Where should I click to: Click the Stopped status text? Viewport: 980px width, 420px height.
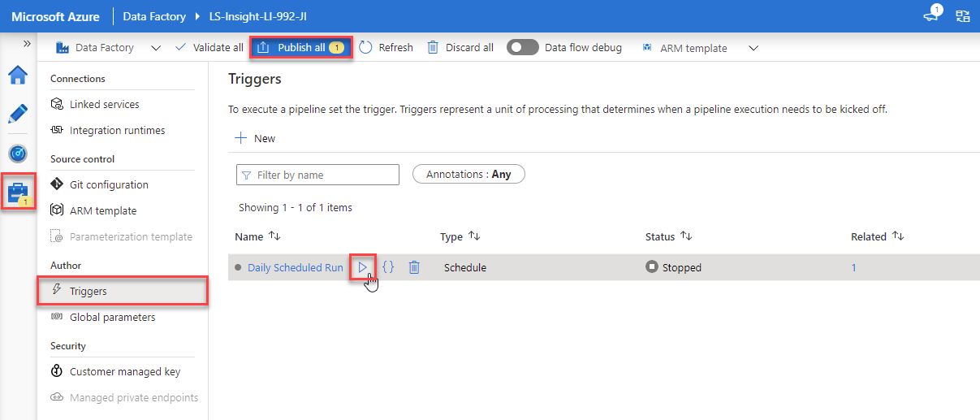point(682,267)
